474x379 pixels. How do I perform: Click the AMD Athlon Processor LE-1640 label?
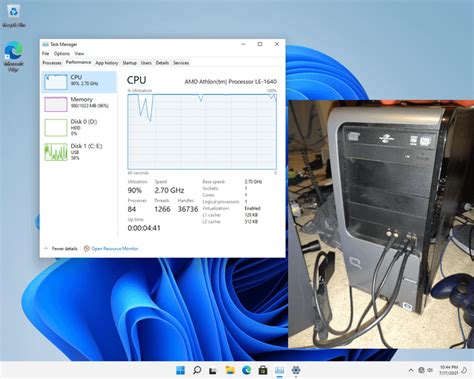(231, 81)
